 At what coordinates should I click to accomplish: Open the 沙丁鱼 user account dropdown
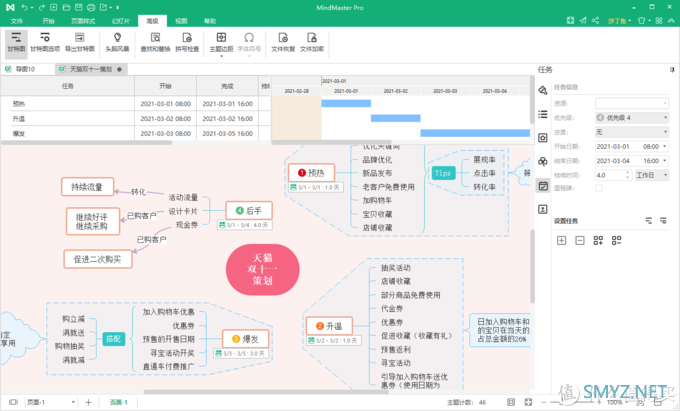click(x=619, y=21)
